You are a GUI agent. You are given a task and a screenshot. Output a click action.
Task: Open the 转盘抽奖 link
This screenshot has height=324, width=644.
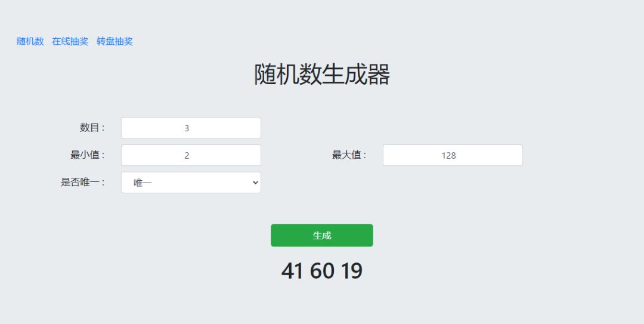coord(114,41)
